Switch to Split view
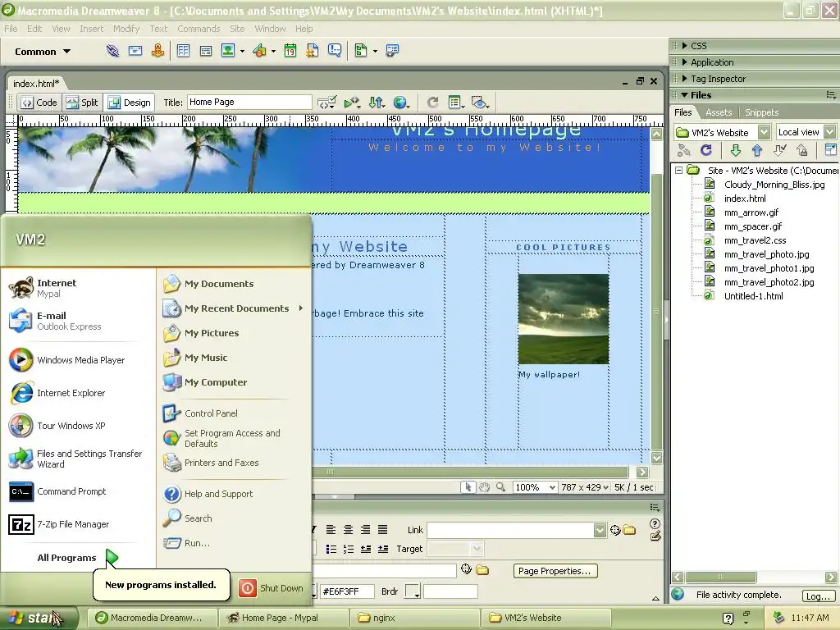Viewport: 840px width, 630px height. (83, 103)
